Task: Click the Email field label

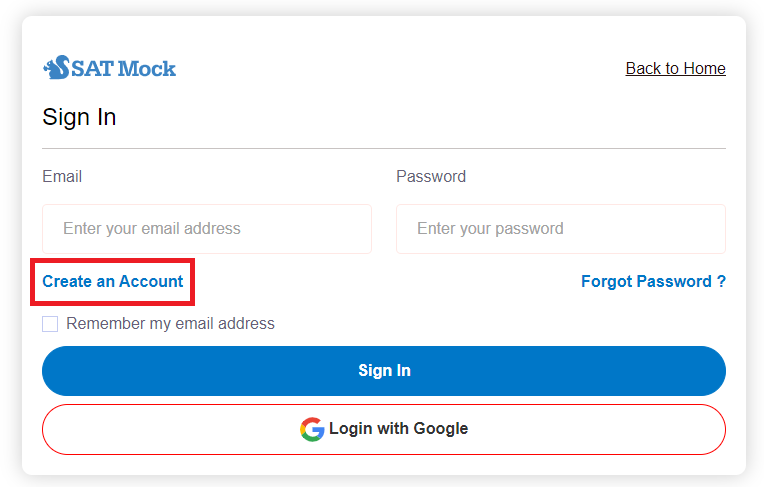Action: point(62,177)
